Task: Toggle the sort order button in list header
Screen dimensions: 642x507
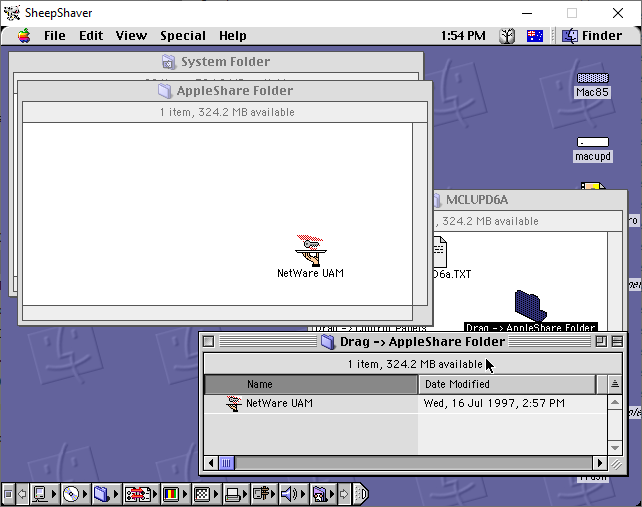Action: point(615,384)
